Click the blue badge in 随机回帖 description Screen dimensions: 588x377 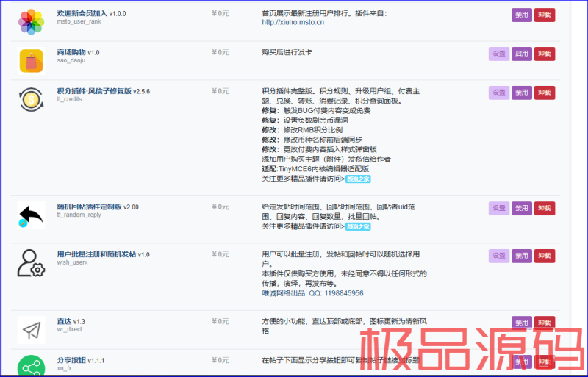(x=358, y=226)
